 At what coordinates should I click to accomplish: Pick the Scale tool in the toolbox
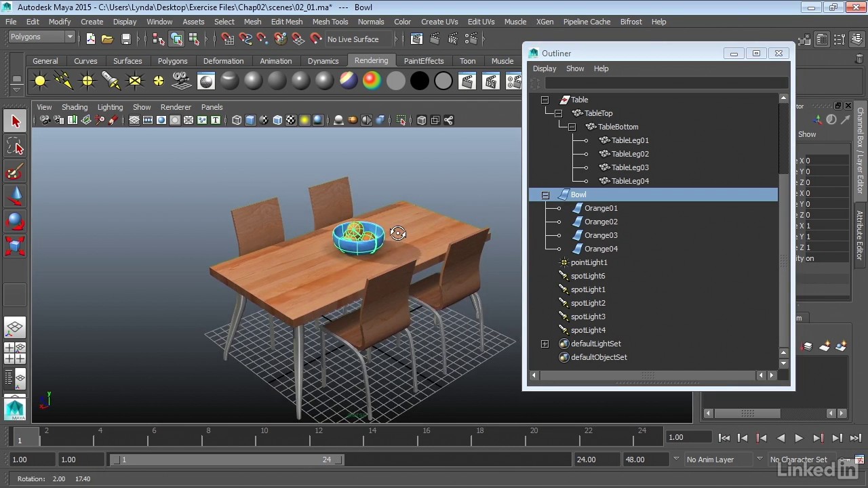click(x=15, y=245)
